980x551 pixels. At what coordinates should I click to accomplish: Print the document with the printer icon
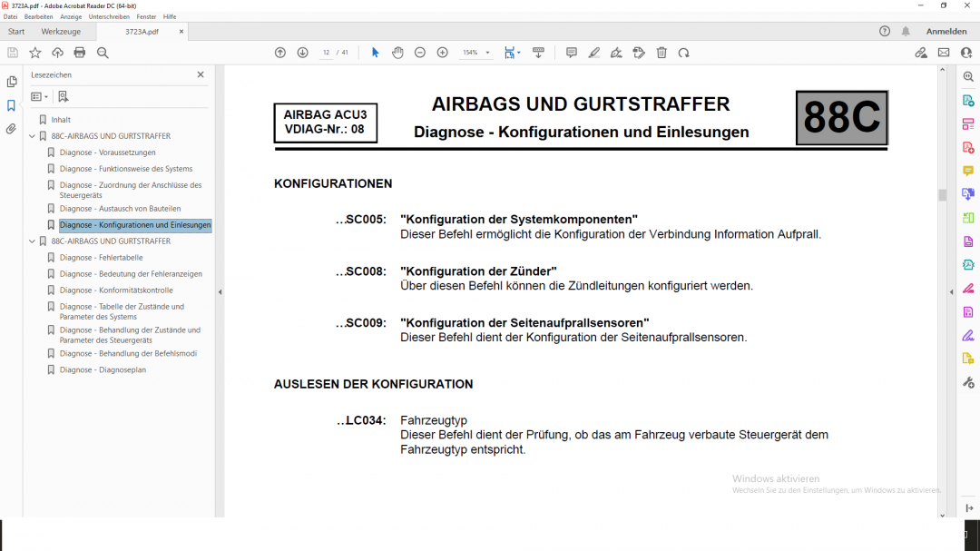click(x=80, y=53)
